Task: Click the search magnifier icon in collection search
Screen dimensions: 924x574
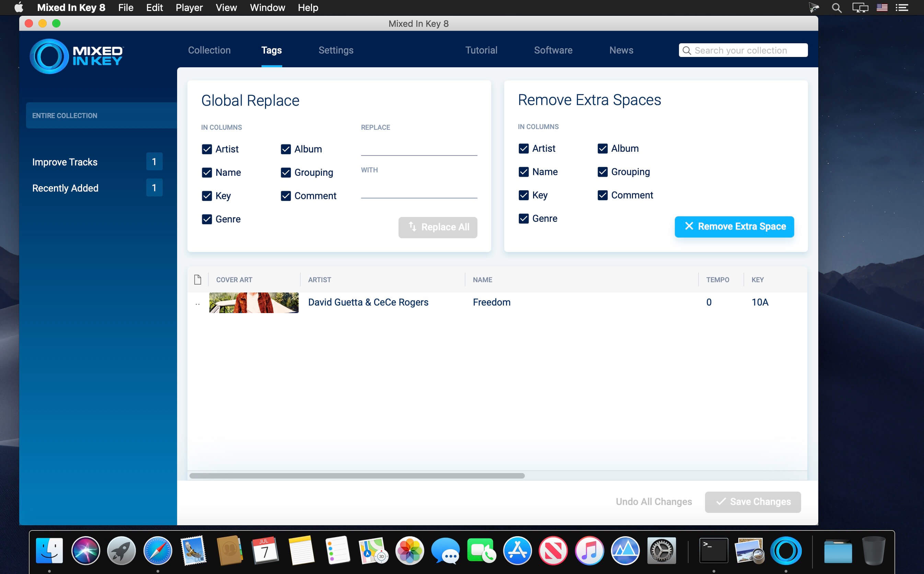Action: (x=686, y=50)
